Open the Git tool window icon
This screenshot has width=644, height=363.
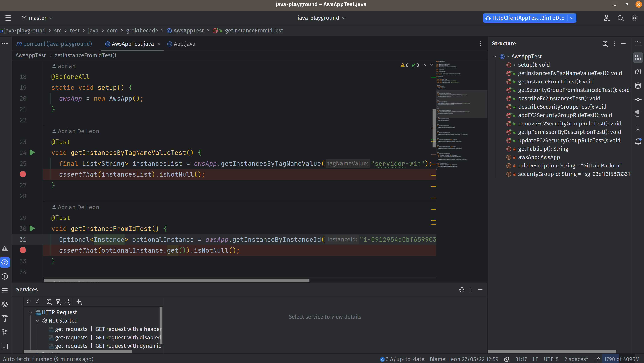(5, 332)
